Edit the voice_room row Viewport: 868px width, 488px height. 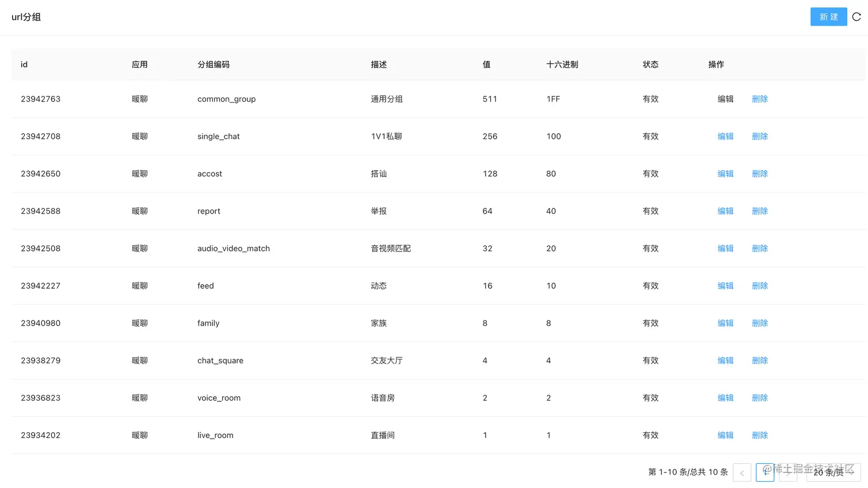tap(726, 397)
